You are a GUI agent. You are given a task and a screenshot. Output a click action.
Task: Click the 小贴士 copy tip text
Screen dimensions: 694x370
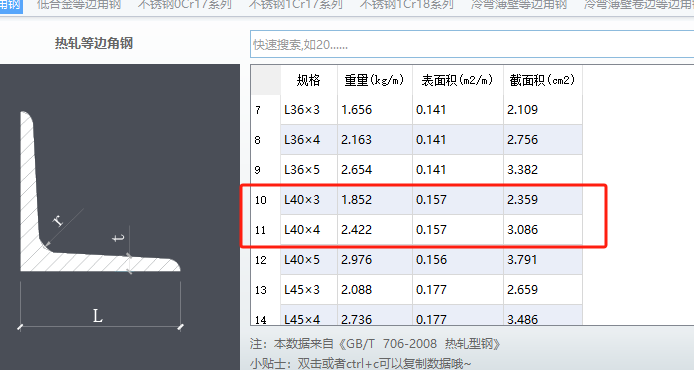pos(360,364)
